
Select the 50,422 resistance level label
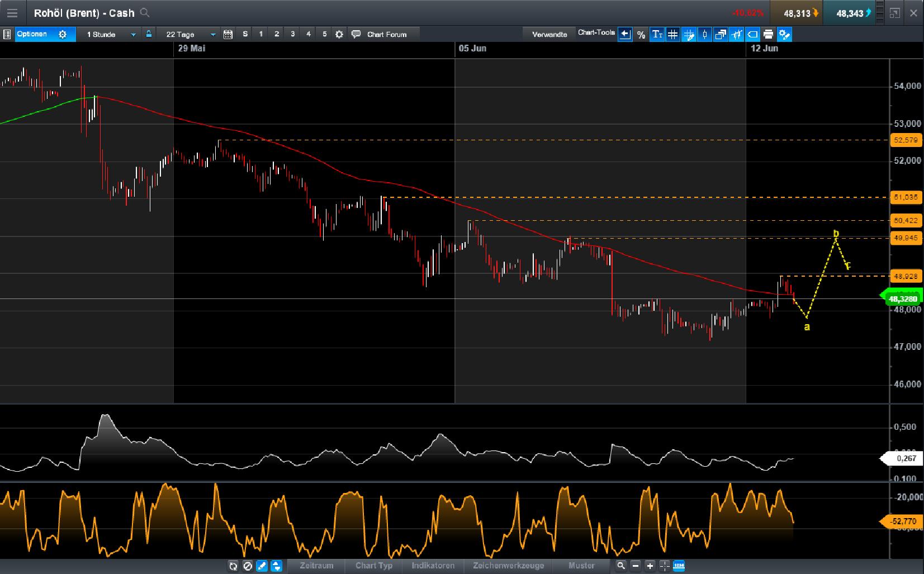[x=906, y=221]
